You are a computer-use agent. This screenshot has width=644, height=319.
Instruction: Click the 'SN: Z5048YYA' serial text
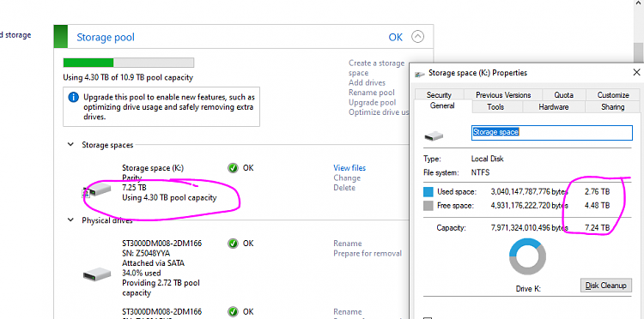point(146,253)
